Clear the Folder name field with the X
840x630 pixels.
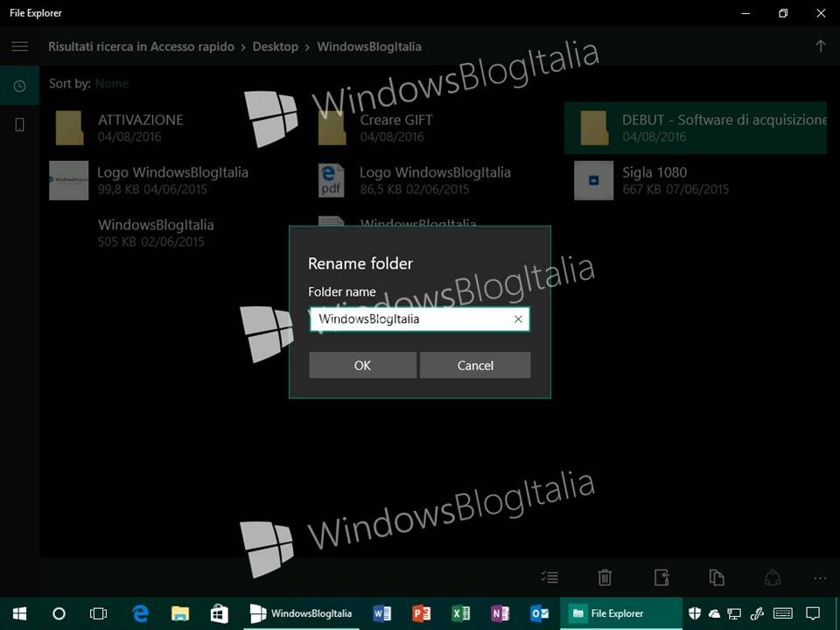518,319
